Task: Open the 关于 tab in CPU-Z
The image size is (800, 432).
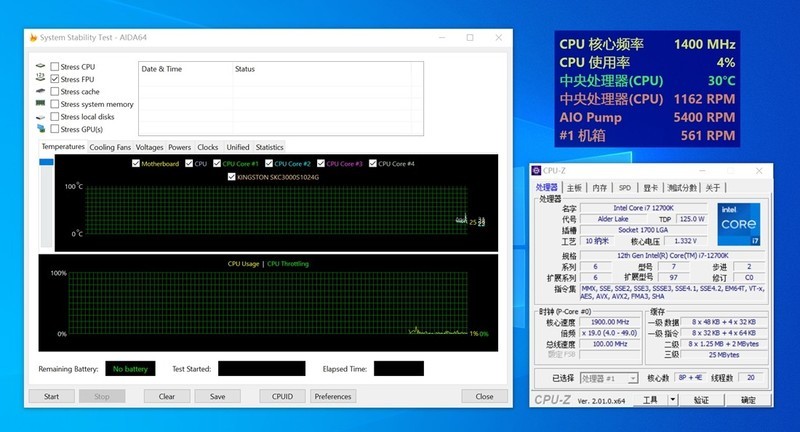Action: point(713,188)
